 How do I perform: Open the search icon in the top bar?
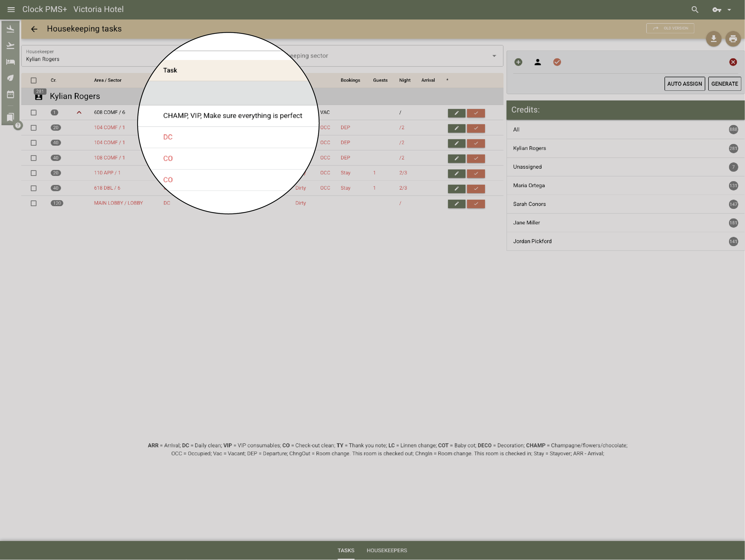coord(695,9)
